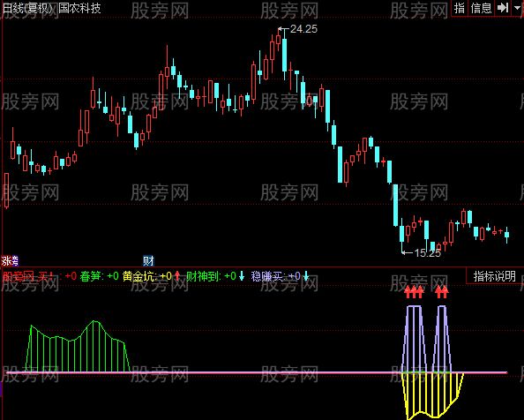Click cyan down arrow beside 财神到
The height and width of the screenshot is (420, 524).
click(x=242, y=276)
